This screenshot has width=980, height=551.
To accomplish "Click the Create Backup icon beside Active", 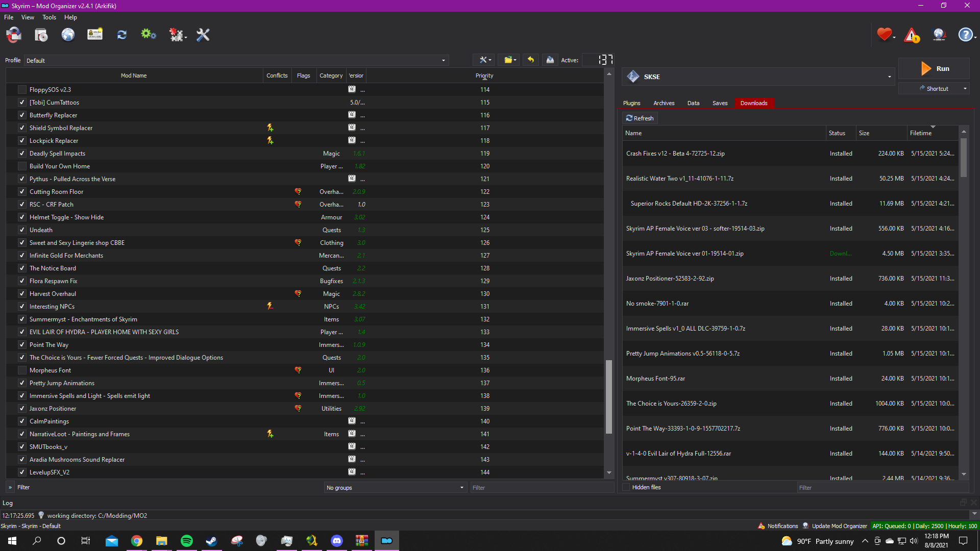I will [550, 60].
